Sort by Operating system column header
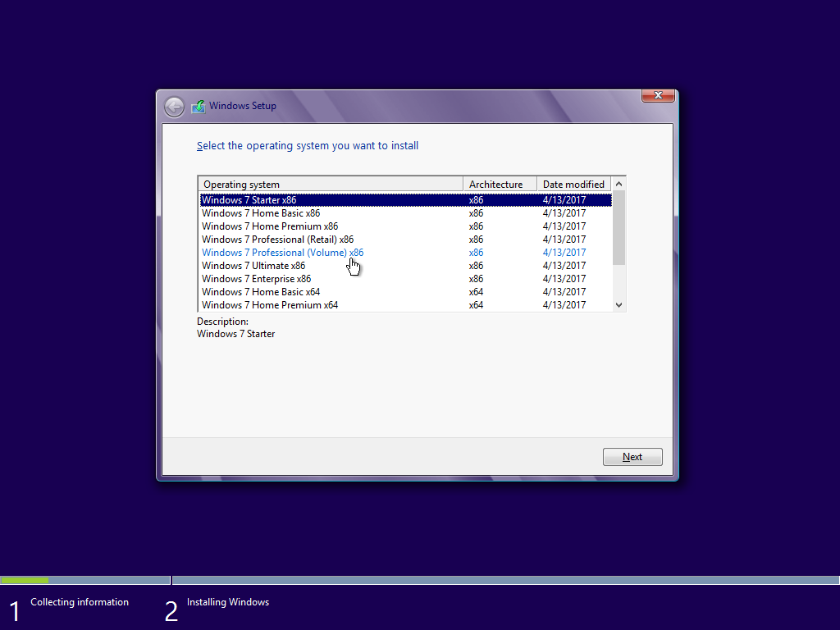840x630 pixels. (331, 185)
